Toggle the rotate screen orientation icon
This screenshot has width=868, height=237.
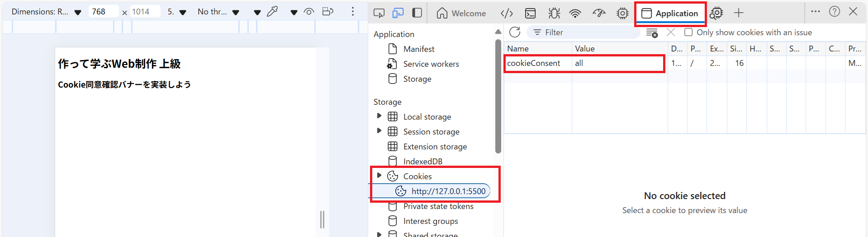point(328,12)
